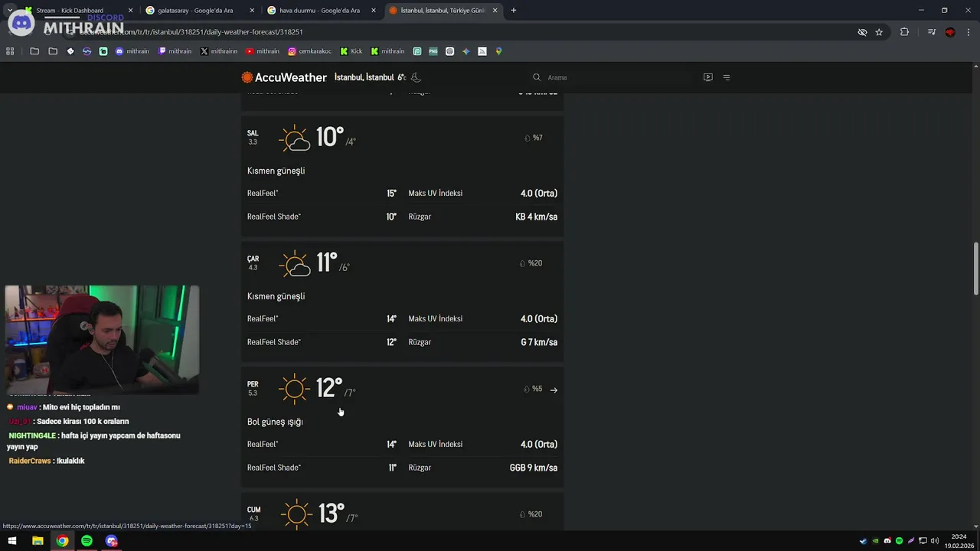Click the Chrome taskbar icon

(62, 541)
